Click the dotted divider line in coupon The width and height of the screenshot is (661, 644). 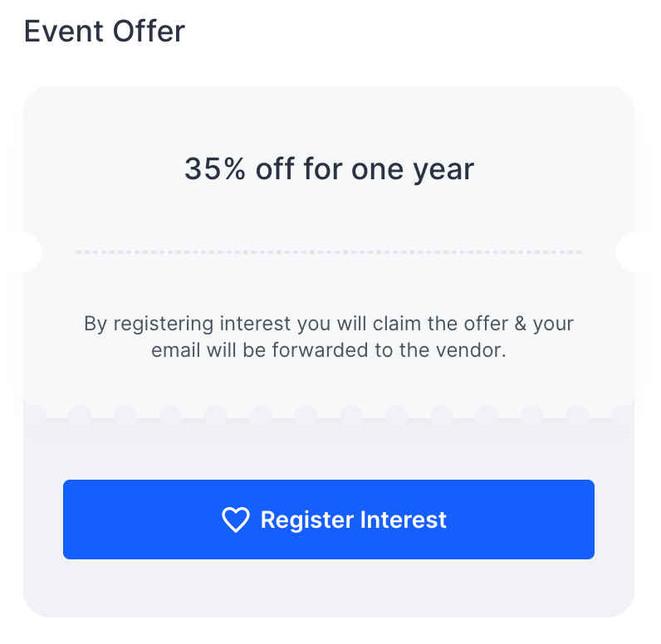[x=329, y=251]
